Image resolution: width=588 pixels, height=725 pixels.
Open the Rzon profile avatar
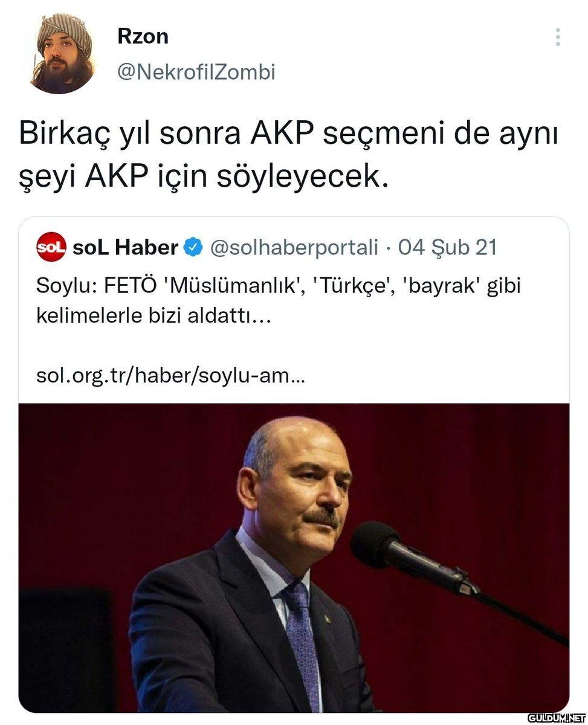tap(61, 54)
